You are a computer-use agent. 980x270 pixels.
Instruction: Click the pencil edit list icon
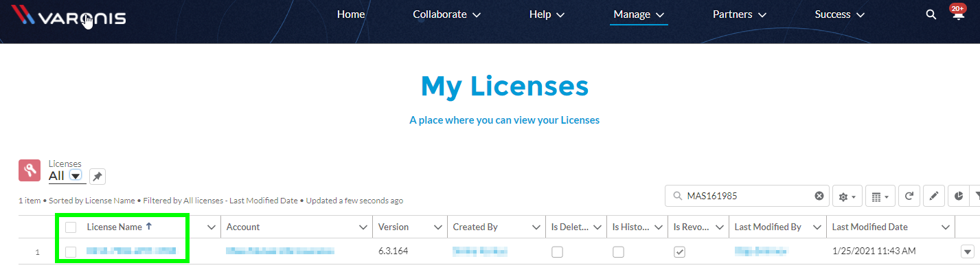933,196
